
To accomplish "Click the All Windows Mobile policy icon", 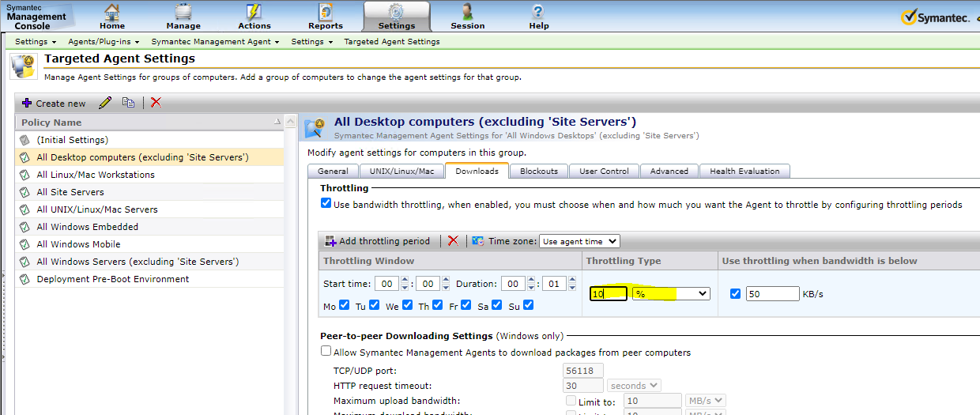I will click(x=24, y=244).
